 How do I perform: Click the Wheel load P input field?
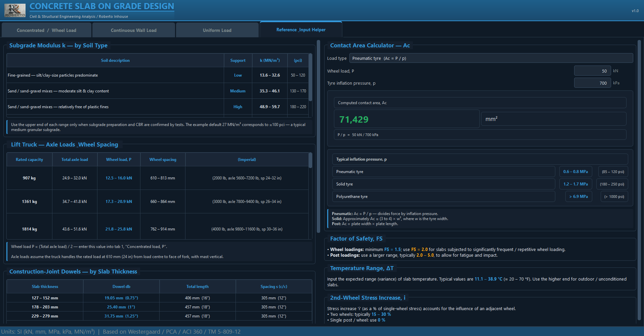point(592,71)
